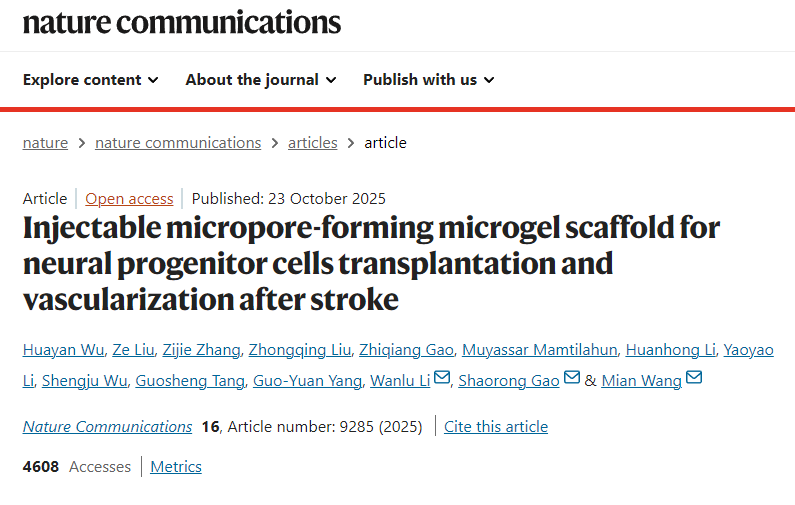Click the nature communications logo
The height and width of the screenshot is (505, 795).
click(182, 22)
